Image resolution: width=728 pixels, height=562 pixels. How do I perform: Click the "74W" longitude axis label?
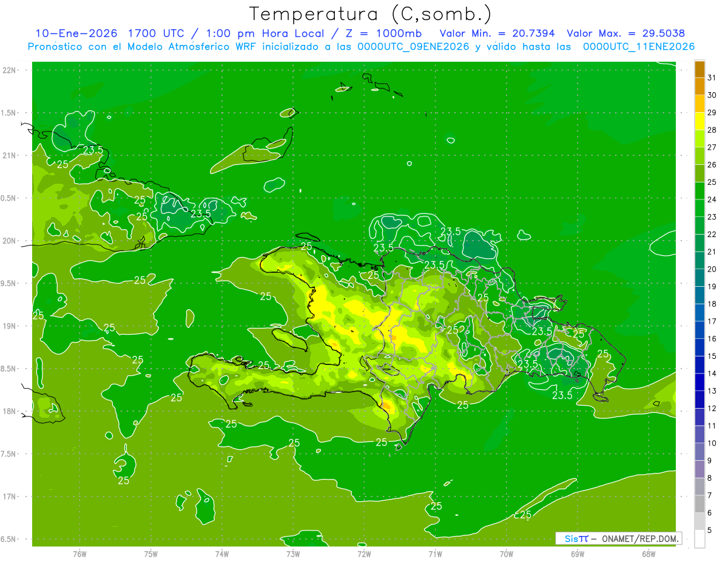(x=221, y=554)
